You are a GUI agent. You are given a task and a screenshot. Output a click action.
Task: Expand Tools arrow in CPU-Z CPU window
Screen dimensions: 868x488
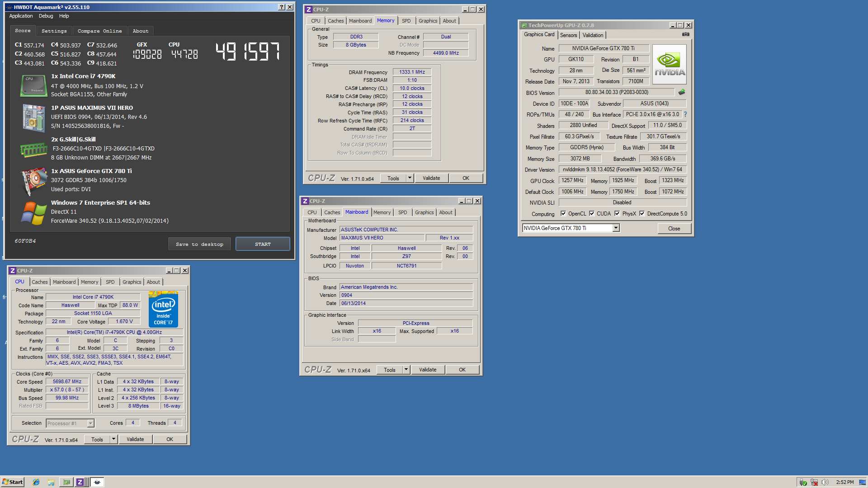click(113, 439)
